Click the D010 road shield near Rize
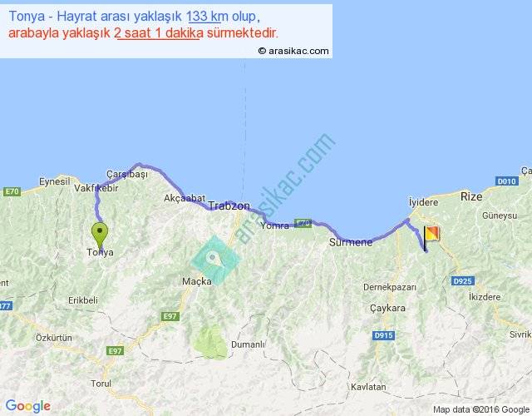The image size is (532, 416). tap(506, 181)
